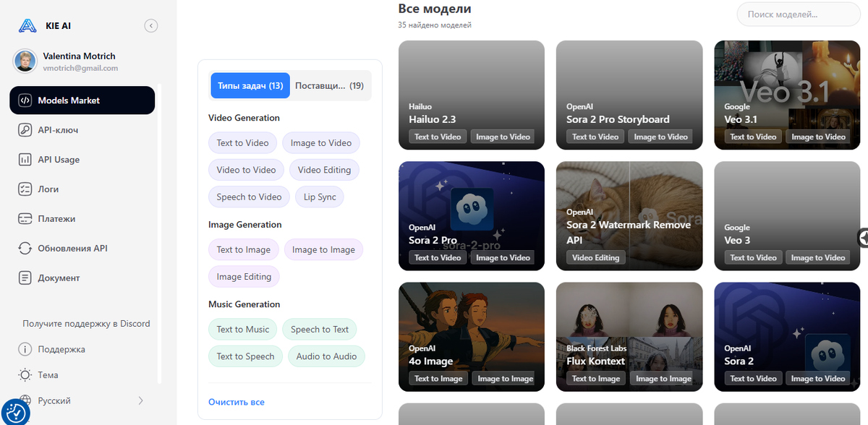Open the API-ключ menu item
868x425 pixels.
tap(82, 130)
